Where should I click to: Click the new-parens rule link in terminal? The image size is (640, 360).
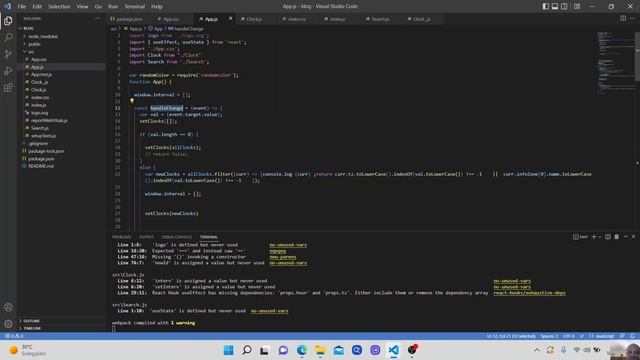click(283, 257)
